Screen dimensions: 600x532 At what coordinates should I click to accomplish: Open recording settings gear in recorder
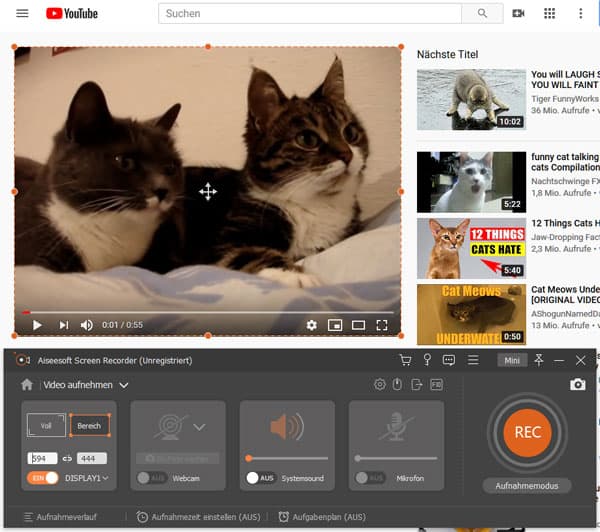coord(379,385)
